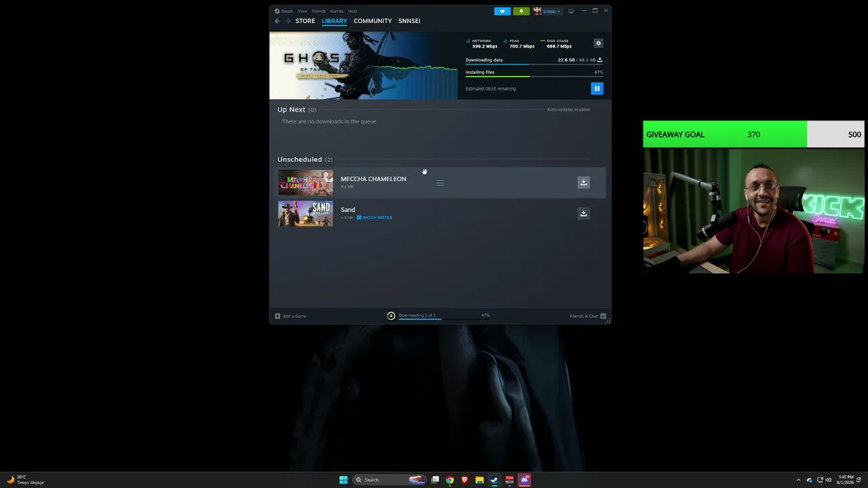
Task: Open the View menu
Action: coord(302,11)
